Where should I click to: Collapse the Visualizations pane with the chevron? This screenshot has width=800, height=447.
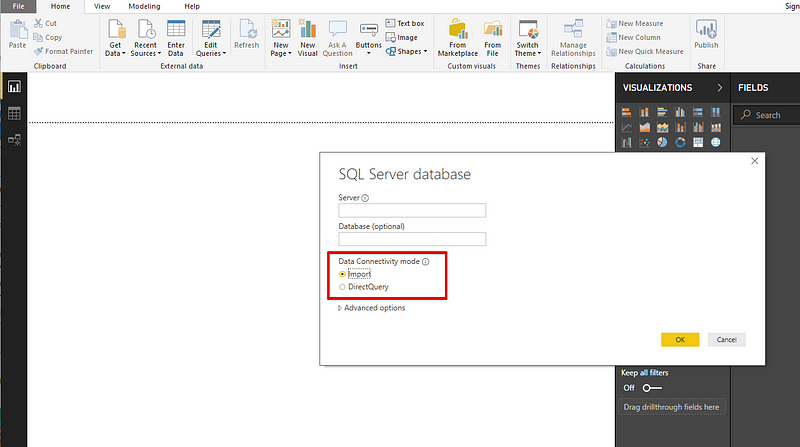pyautogui.click(x=720, y=88)
